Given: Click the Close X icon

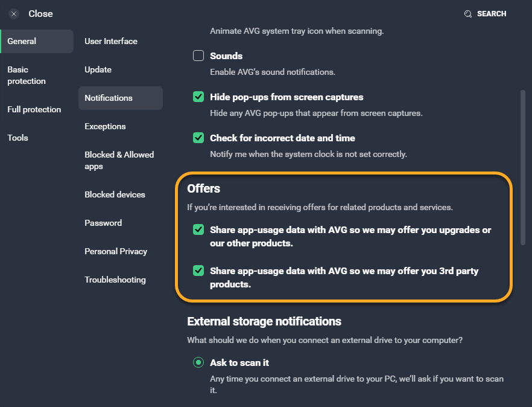Looking at the screenshot, I should tap(14, 14).
